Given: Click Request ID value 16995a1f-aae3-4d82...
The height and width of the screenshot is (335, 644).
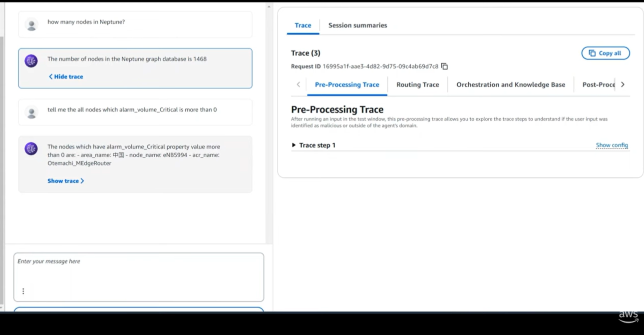Looking at the screenshot, I should point(380,66).
